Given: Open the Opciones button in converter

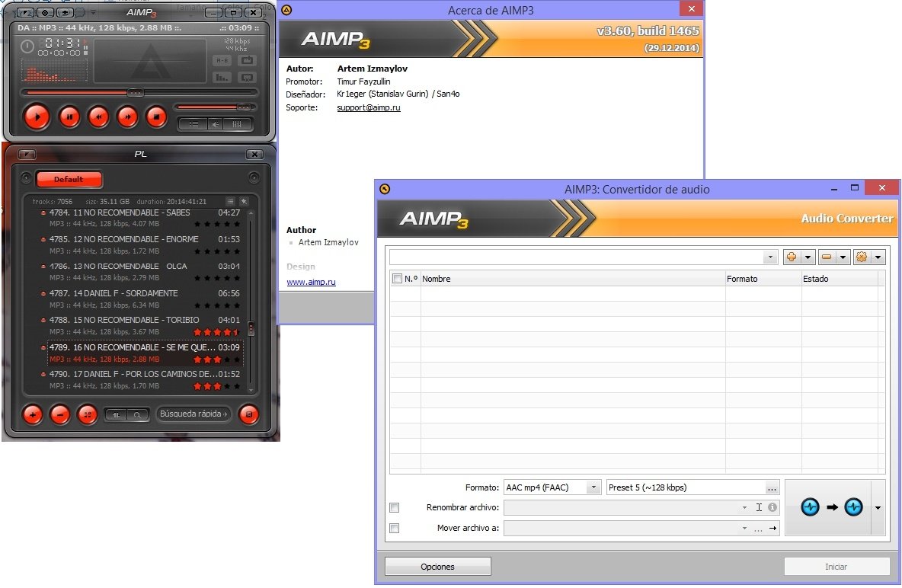Looking at the screenshot, I should [437, 567].
